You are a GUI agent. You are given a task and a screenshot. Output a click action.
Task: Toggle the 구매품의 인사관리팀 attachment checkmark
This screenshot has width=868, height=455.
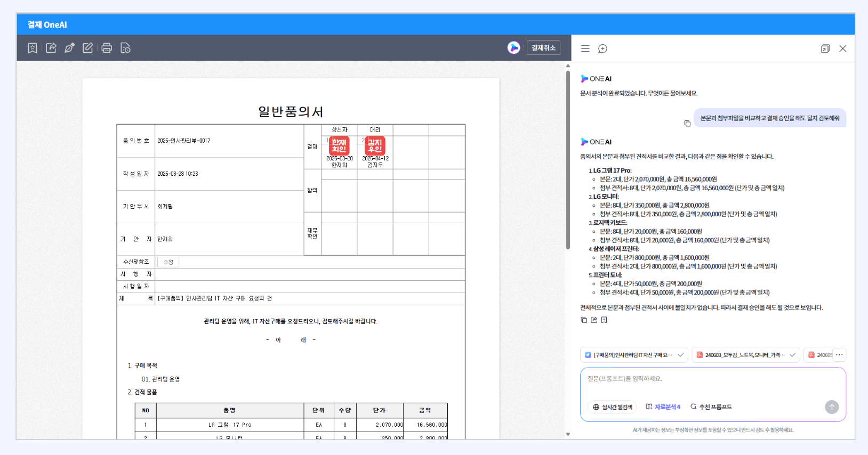point(681,355)
